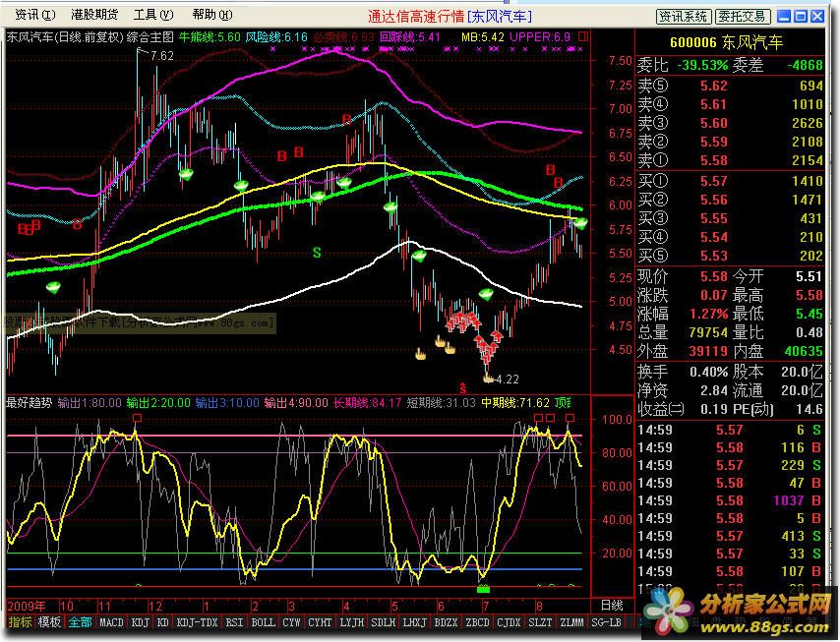Click the 卖① 5.58 ask row
Screen dimensions: 840x642
[x=730, y=160]
